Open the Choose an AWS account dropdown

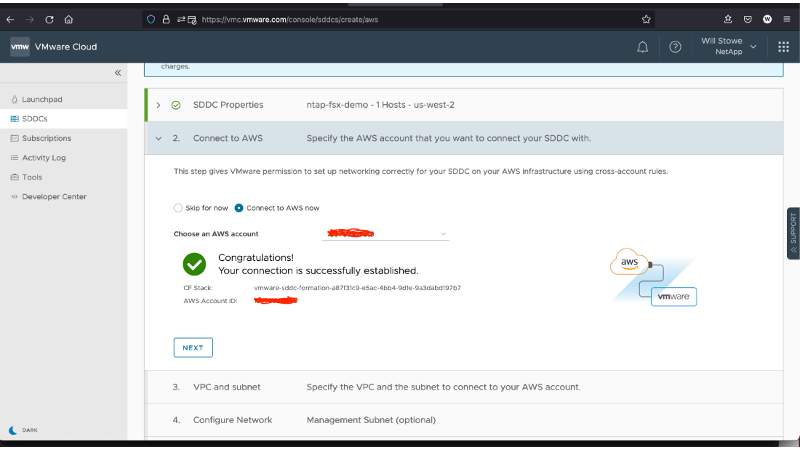point(386,234)
